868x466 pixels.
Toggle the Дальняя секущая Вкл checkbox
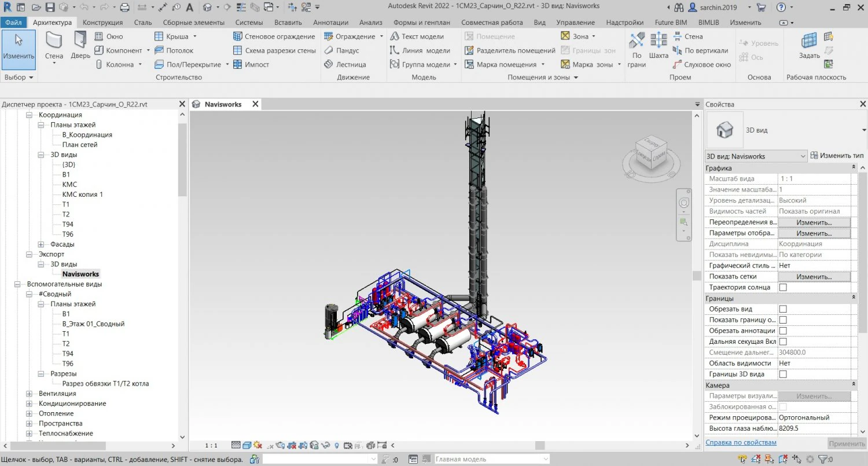point(783,342)
